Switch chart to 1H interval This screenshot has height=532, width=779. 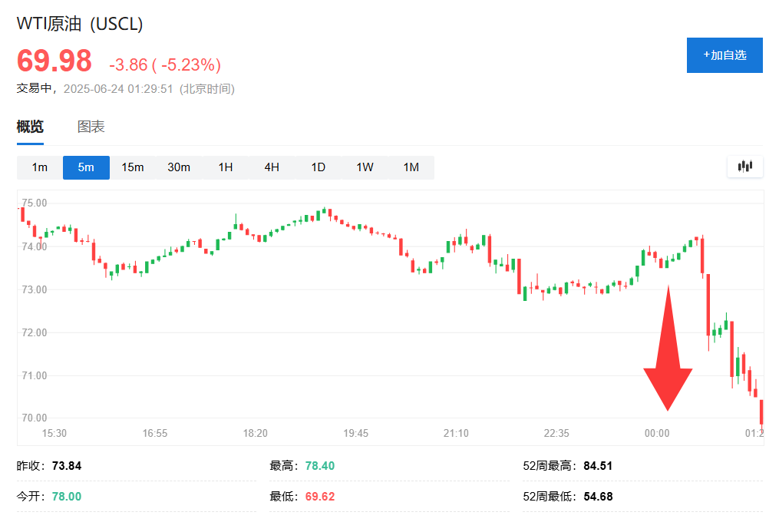(226, 167)
